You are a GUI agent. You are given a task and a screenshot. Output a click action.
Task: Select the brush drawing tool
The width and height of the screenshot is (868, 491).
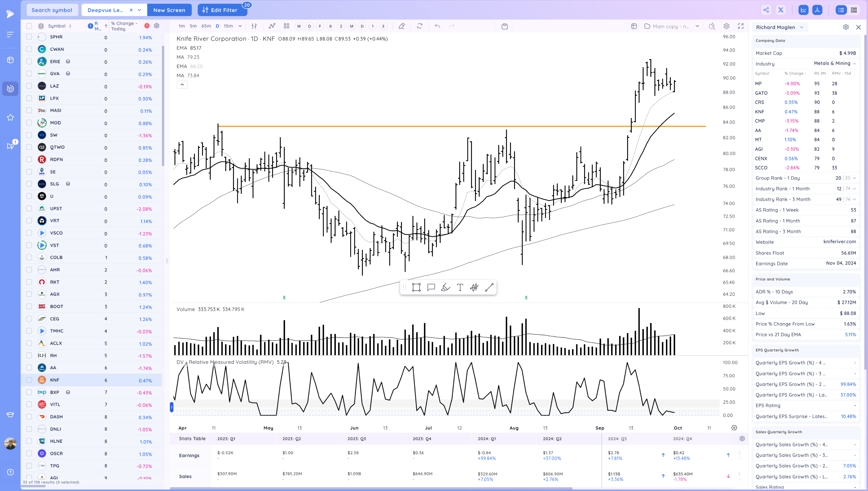[x=446, y=287]
